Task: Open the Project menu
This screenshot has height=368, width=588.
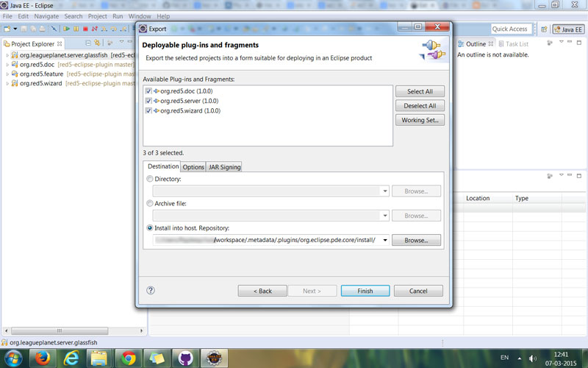Action: pyautogui.click(x=98, y=16)
